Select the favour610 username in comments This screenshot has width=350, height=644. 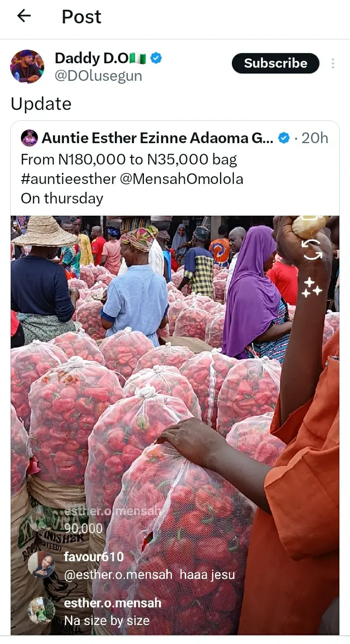point(94,557)
